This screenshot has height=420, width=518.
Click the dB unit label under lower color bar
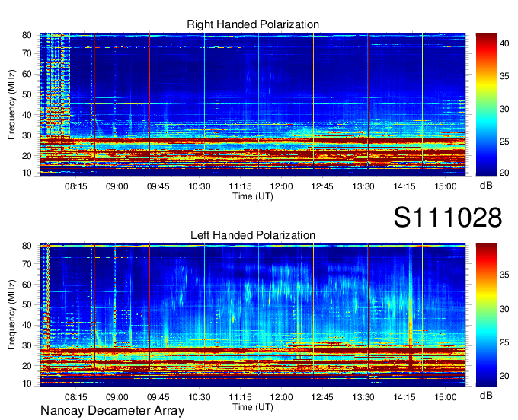click(486, 396)
